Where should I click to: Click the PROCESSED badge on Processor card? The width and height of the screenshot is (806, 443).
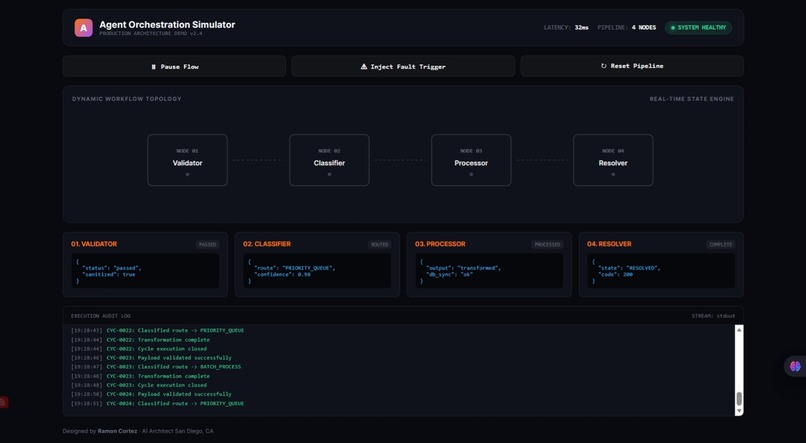(547, 245)
